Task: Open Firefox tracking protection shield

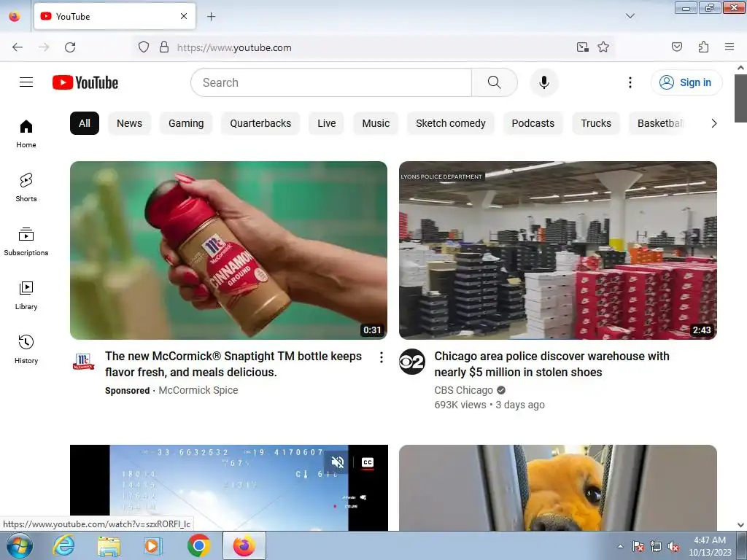Action: click(x=144, y=47)
